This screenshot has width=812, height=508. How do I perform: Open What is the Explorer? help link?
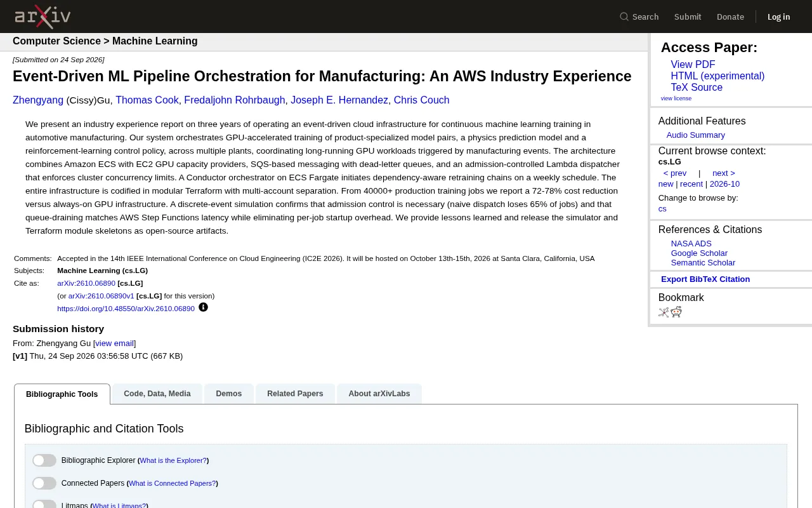[x=173, y=461]
